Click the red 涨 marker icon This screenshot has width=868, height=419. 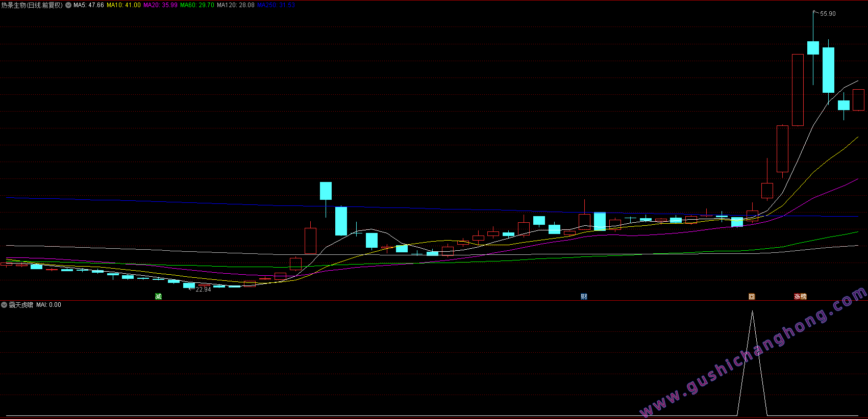pyautogui.click(x=797, y=296)
